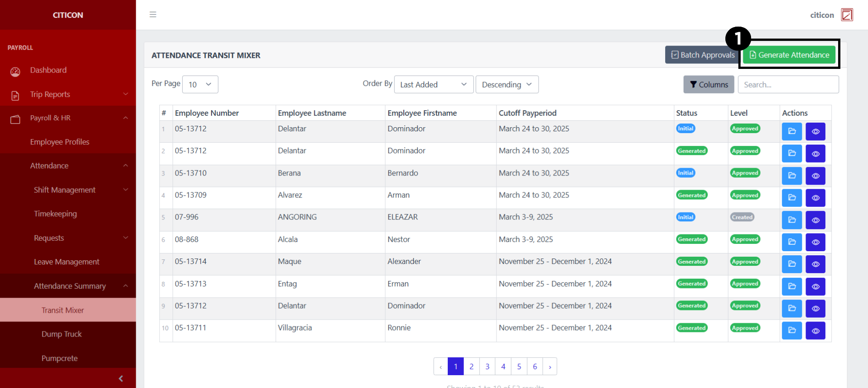Image resolution: width=868 pixels, height=388 pixels.
Task: Click folder icon for Villagracia row
Action: point(791,331)
